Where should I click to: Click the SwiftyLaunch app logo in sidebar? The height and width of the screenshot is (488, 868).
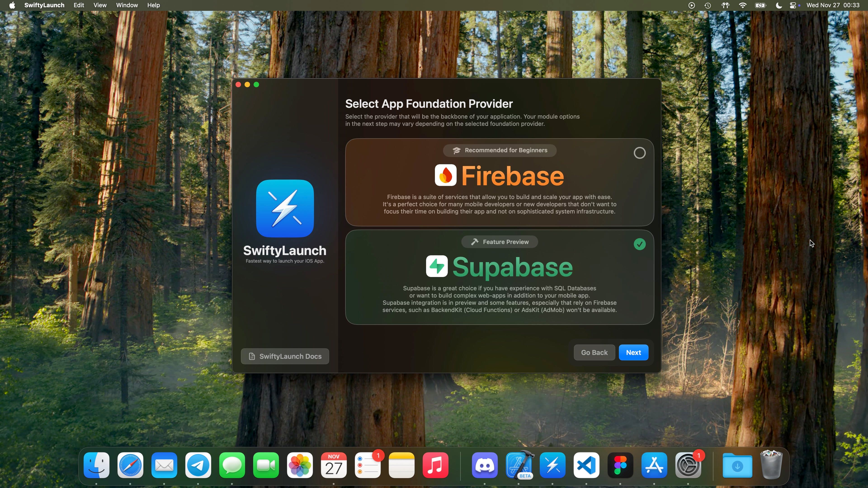point(285,209)
